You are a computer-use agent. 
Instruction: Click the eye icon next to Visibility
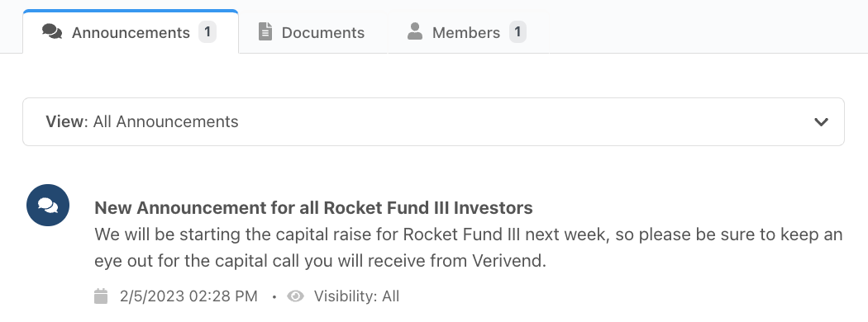[296, 296]
